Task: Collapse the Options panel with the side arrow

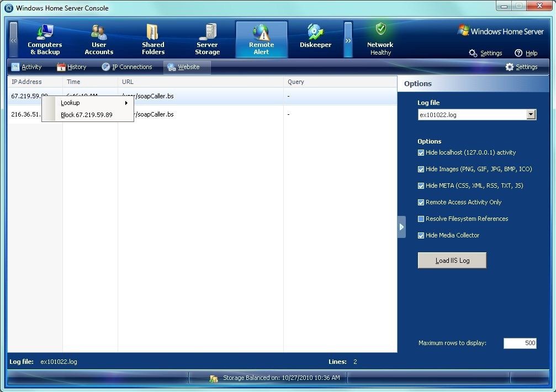Action: tap(401, 227)
